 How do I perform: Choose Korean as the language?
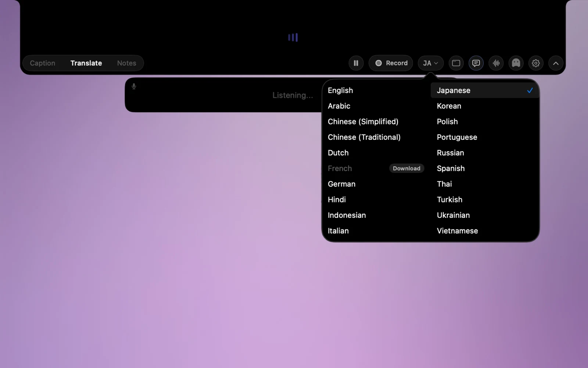click(x=485, y=106)
